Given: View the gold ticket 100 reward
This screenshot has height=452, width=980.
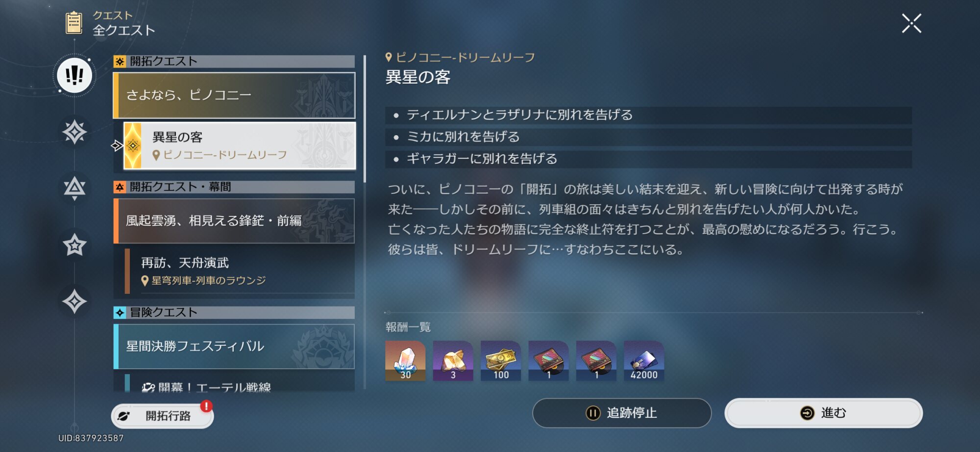Looking at the screenshot, I should pos(501,361).
